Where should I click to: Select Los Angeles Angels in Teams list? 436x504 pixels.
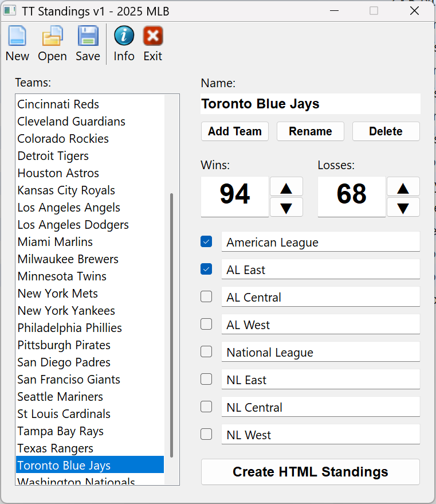(x=90, y=208)
